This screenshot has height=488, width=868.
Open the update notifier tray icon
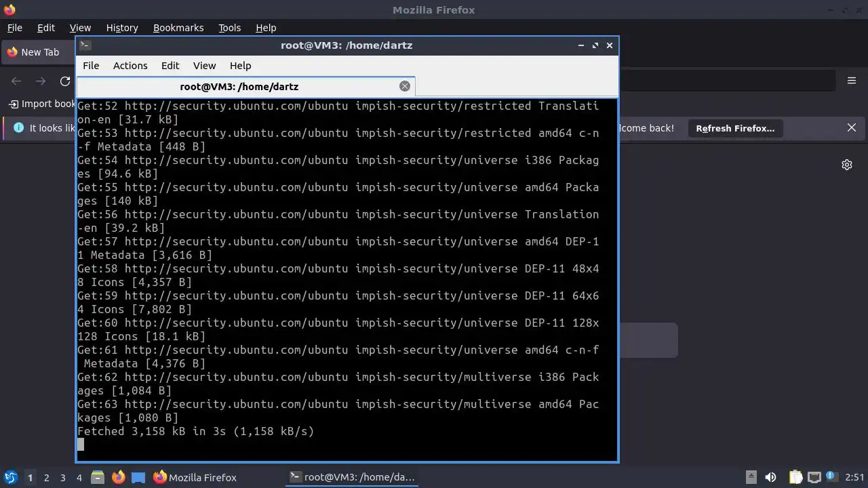[x=830, y=477]
